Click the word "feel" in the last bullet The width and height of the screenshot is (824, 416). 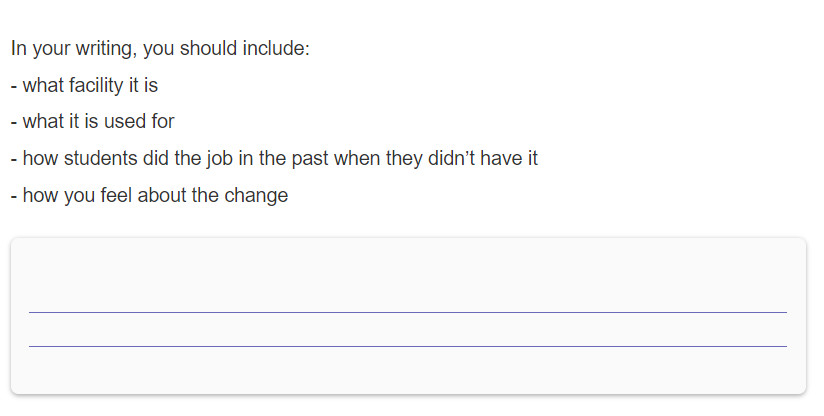click(x=116, y=195)
